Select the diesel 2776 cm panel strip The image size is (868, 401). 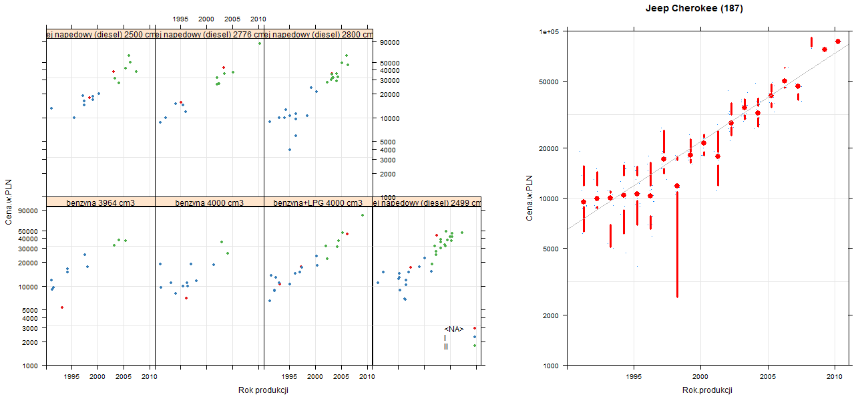coord(209,34)
